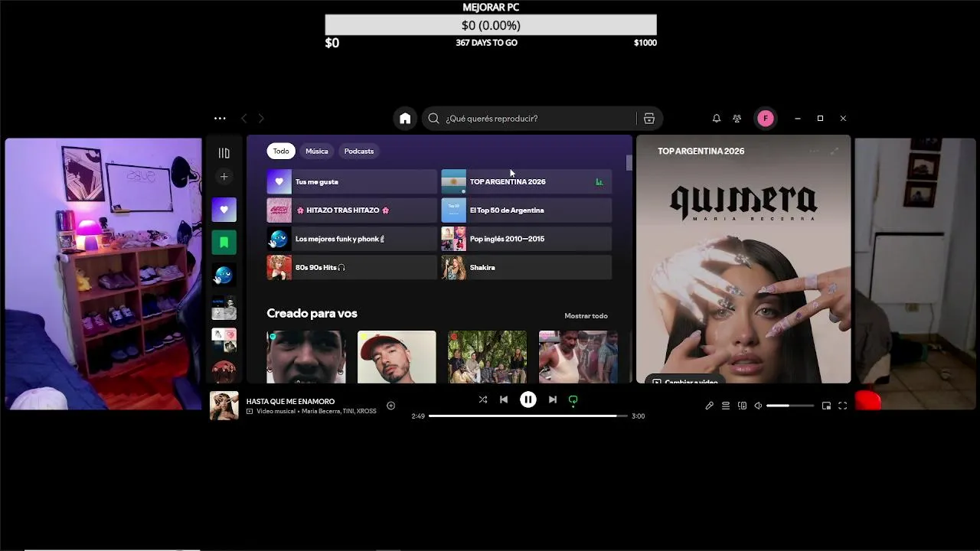This screenshot has height=551, width=980.
Task: Open the lyrics microphone icon
Action: click(x=709, y=406)
